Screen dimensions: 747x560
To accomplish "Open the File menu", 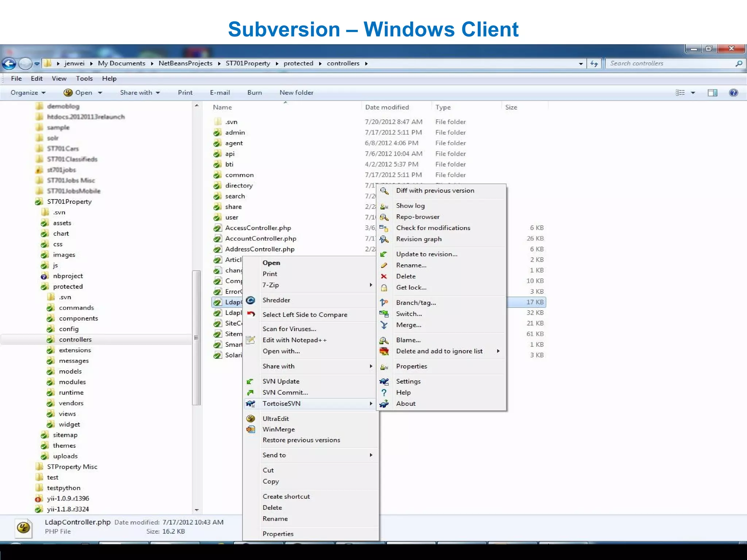I will coord(16,78).
